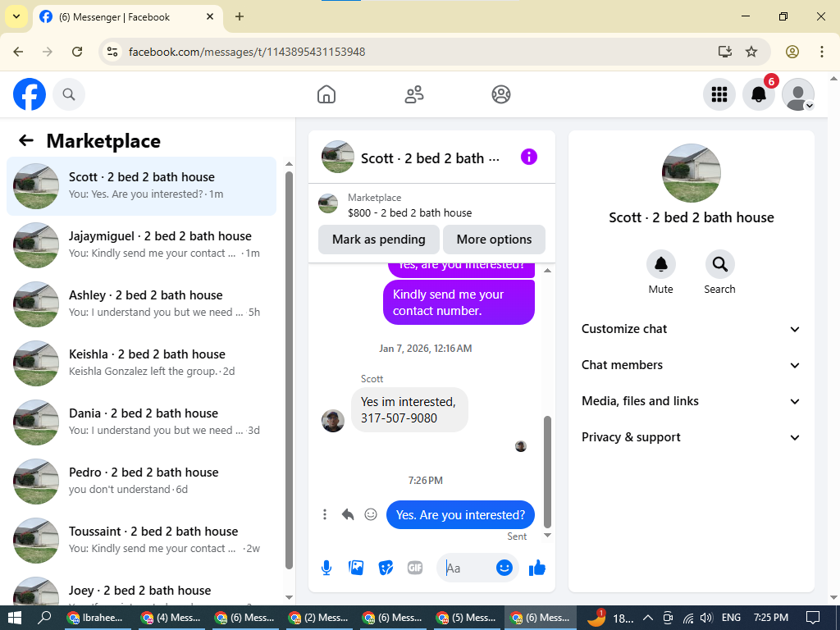Open the tab search dropdown arrow

point(16,16)
